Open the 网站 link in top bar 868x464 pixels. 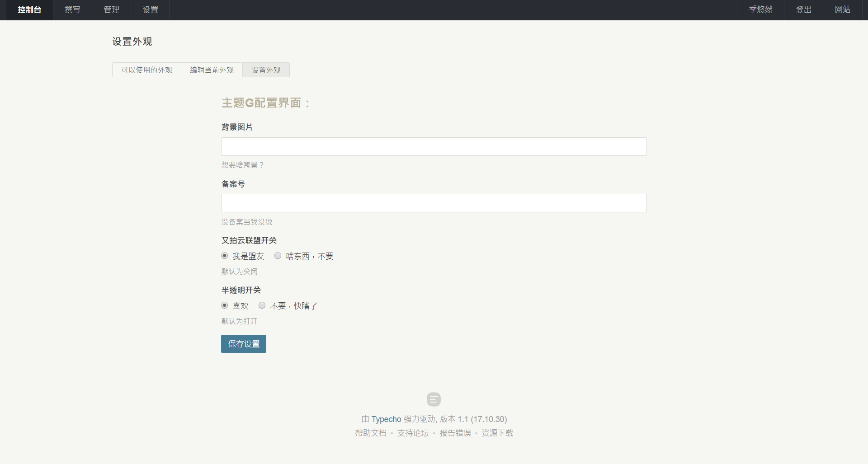pyautogui.click(x=842, y=10)
